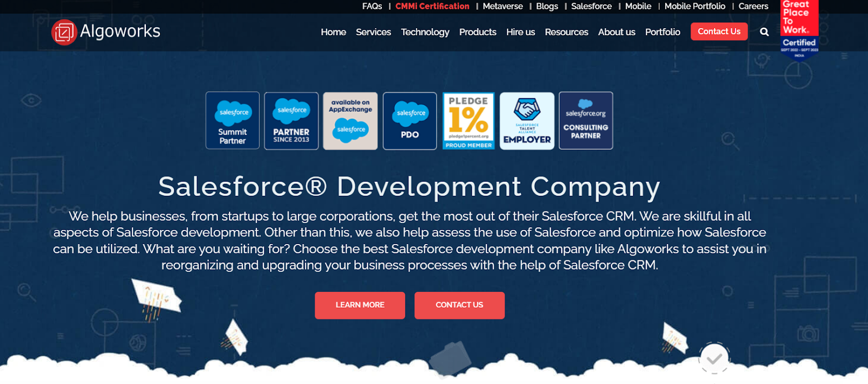
Task: Click the Algoworks logo icon
Action: [64, 32]
